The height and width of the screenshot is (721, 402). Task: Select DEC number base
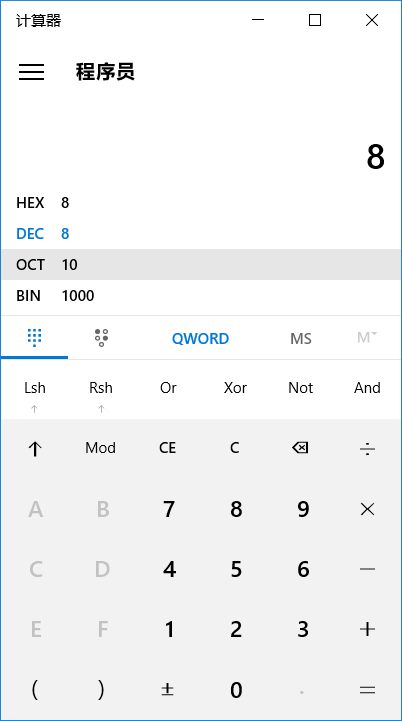pyautogui.click(x=201, y=234)
